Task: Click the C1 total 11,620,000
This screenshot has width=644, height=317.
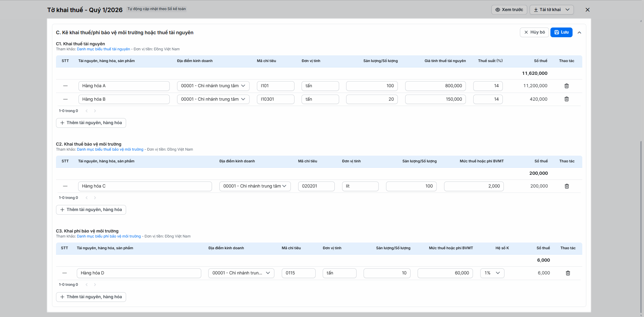Action: (535, 73)
